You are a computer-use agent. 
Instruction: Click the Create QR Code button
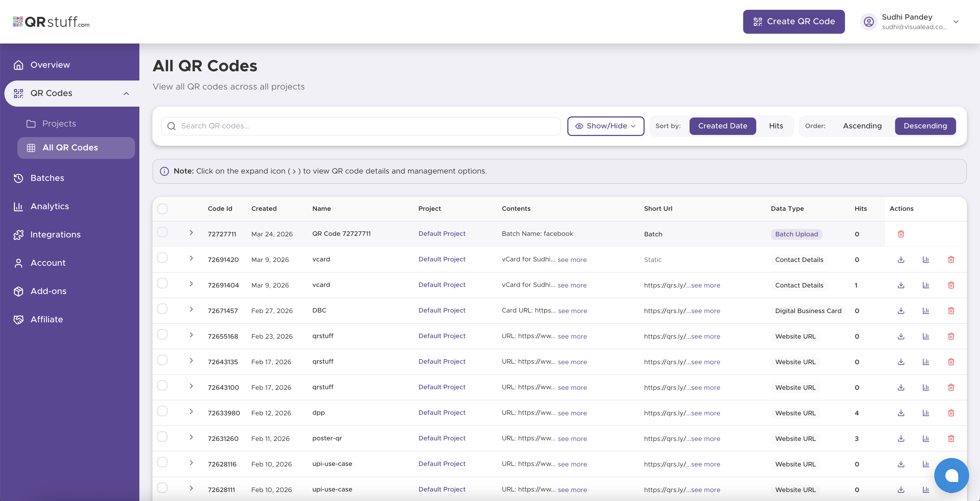(794, 22)
